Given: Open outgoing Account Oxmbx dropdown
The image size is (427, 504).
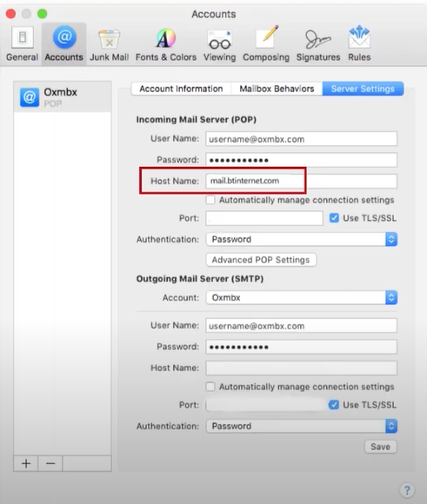Looking at the screenshot, I should coord(302,297).
